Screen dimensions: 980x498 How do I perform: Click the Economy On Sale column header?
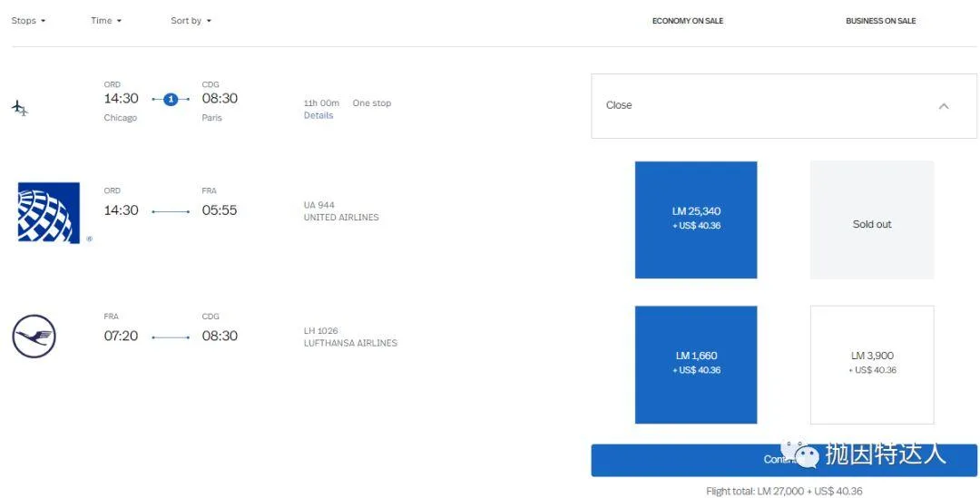pyautogui.click(x=688, y=21)
